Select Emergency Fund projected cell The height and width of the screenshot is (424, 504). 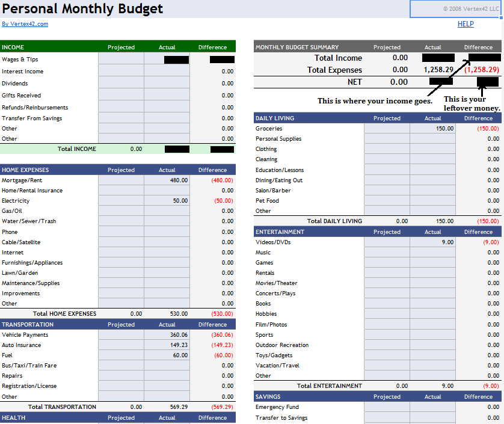pos(387,407)
